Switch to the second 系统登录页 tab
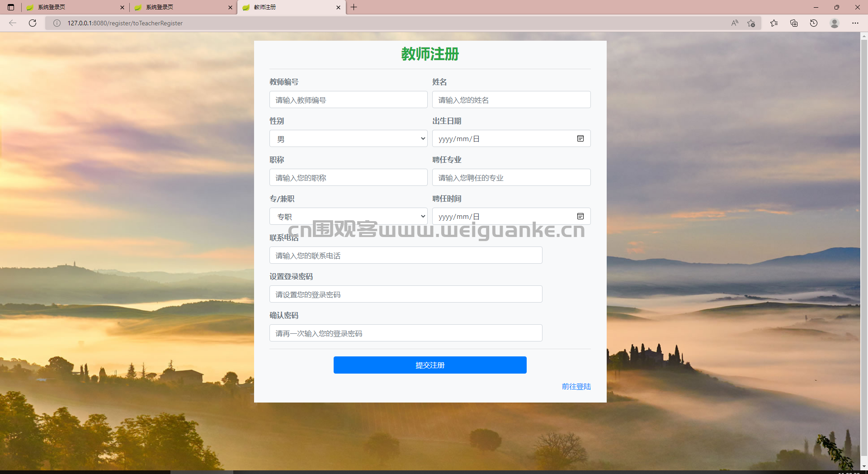Screen dimensions: 868x474 pyautogui.click(x=183, y=7)
